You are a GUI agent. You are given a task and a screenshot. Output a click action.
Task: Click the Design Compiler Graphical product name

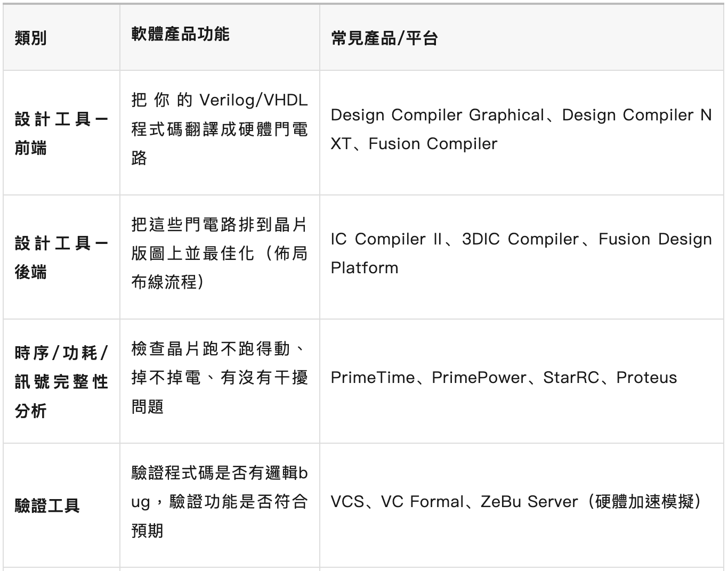coord(437,115)
